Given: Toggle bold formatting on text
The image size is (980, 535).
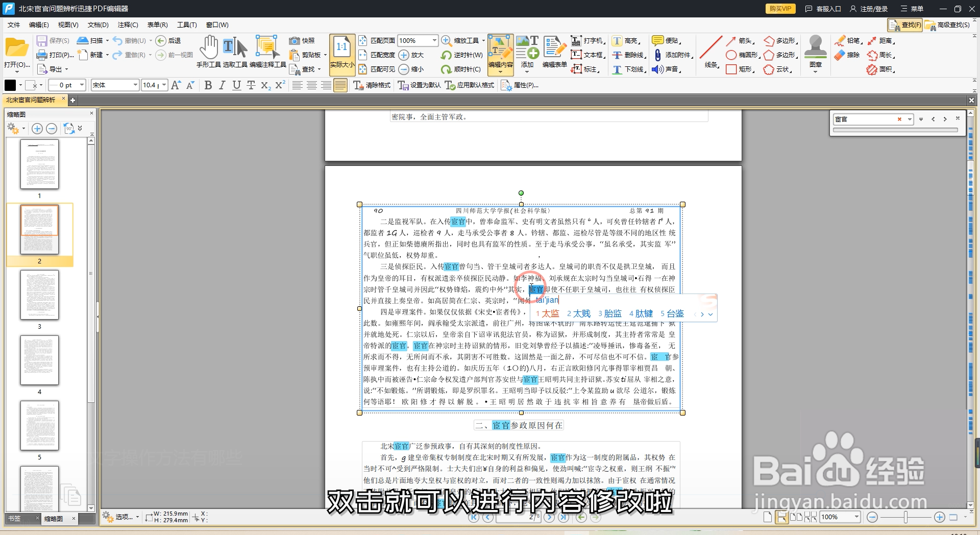Looking at the screenshot, I should point(208,85).
